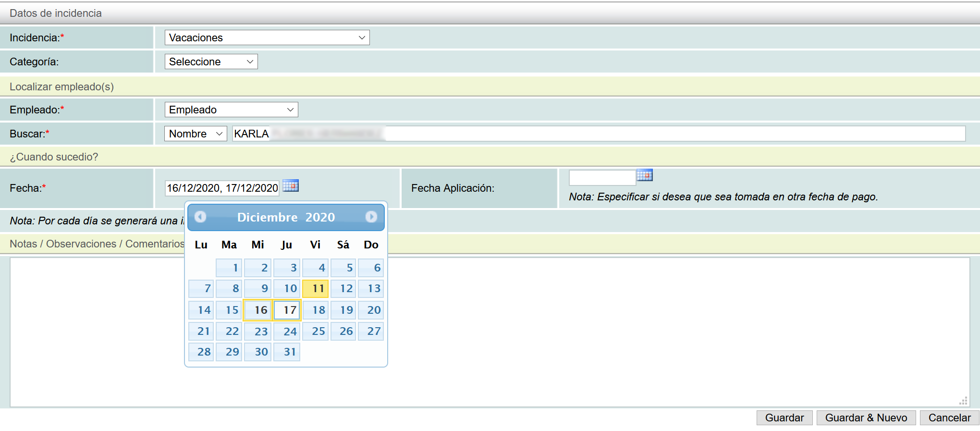Choose day 25 in December calendar
Viewport: 980px width, 431px height.
tap(316, 331)
